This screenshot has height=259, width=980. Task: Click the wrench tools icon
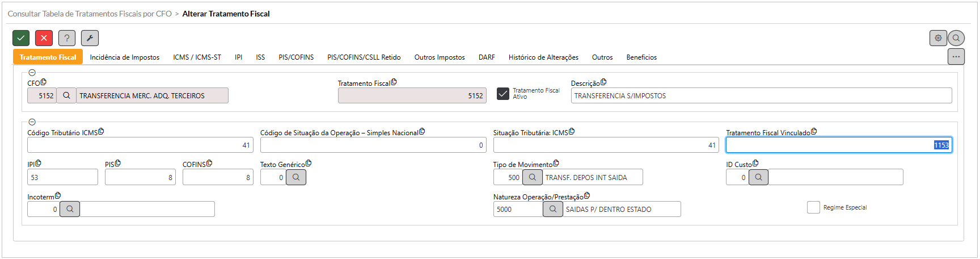pos(90,38)
